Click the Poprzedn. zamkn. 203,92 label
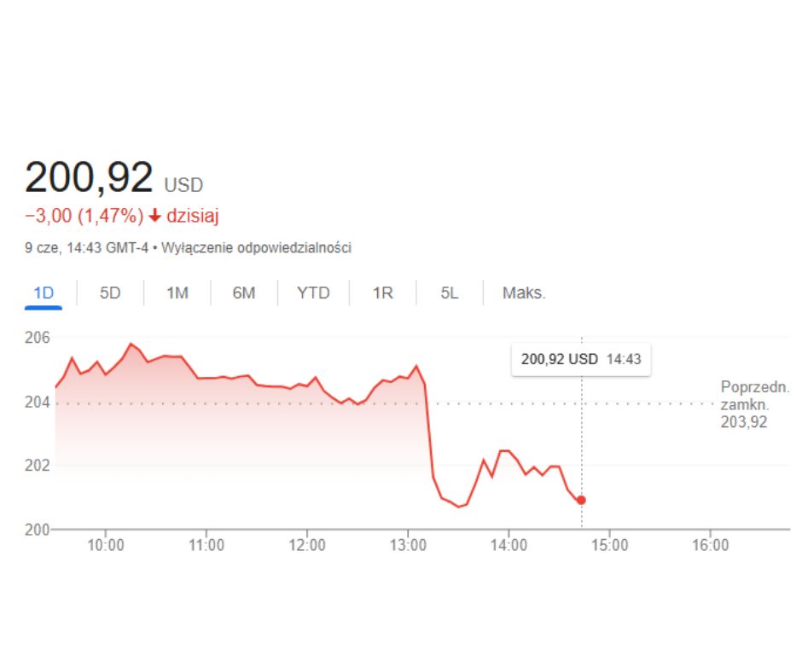 tap(755, 404)
